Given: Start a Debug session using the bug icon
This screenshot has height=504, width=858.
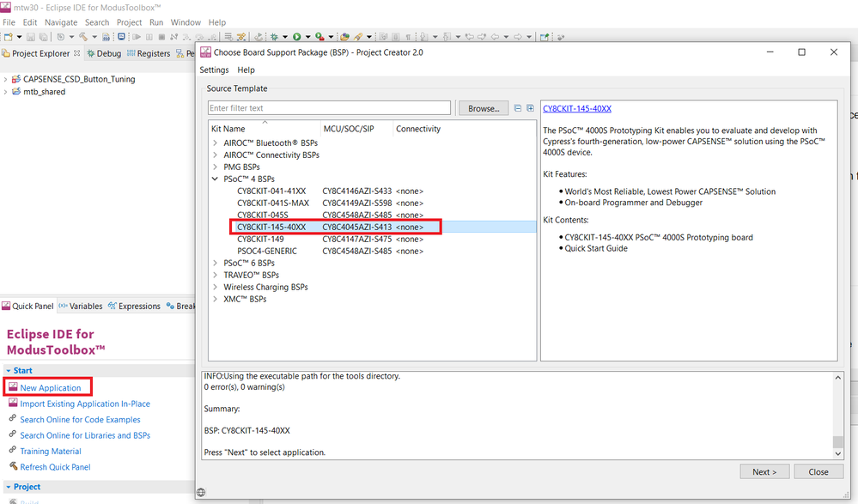Looking at the screenshot, I should 275,37.
